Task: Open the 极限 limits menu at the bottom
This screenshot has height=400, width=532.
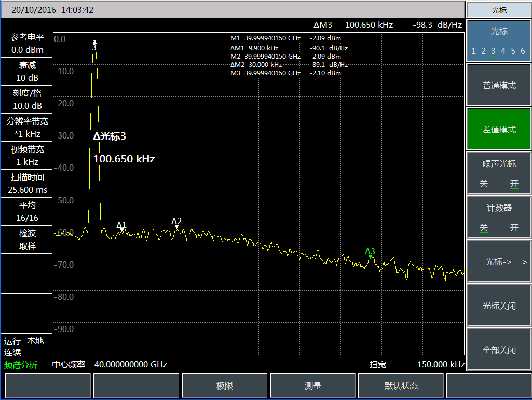Action: pyautogui.click(x=225, y=386)
